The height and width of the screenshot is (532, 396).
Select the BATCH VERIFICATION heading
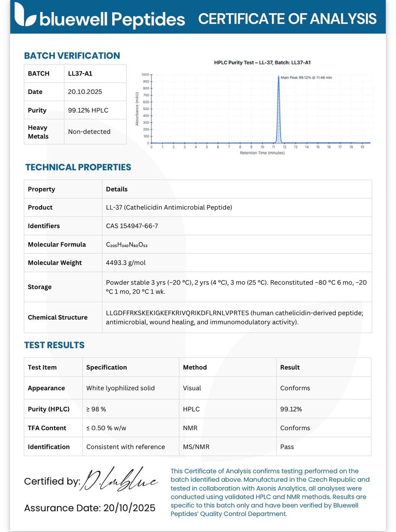(x=72, y=56)
